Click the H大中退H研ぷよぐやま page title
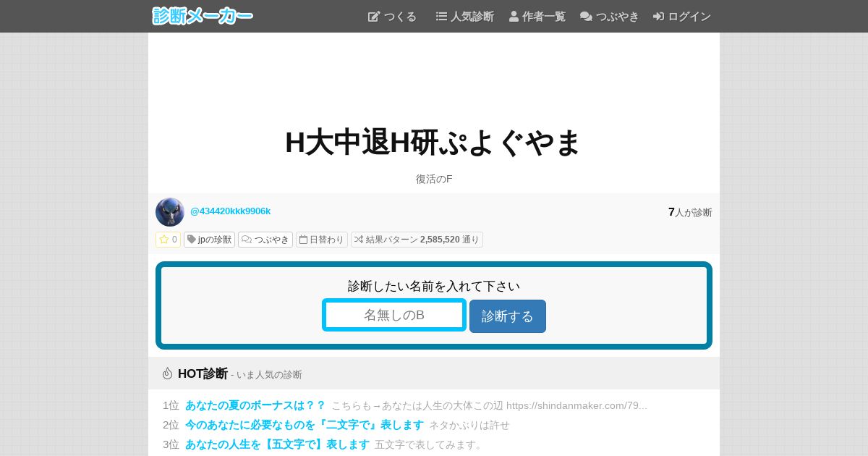Screen dimensions: 868x456 coord(433,142)
